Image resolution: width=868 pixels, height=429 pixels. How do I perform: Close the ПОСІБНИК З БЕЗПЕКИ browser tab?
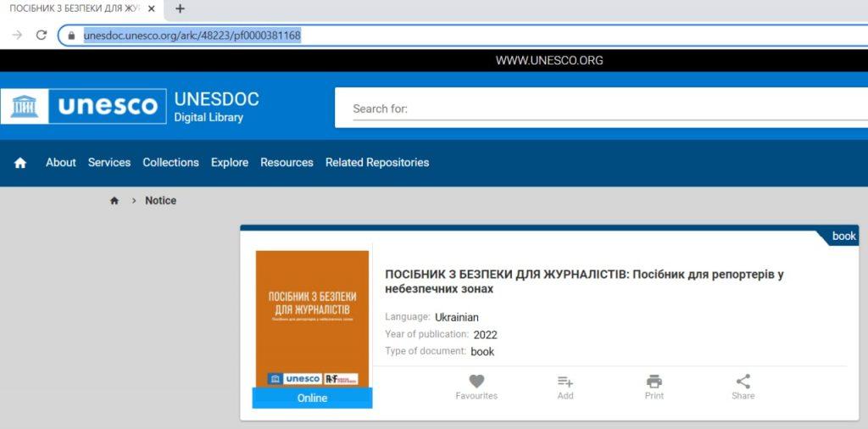(x=151, y=8)
